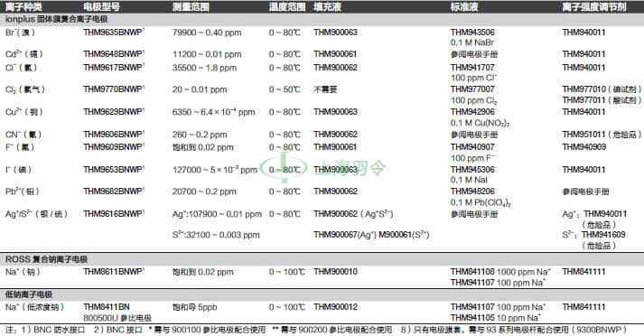Screen dimensions: 644x336
Task: Click the Pb²⁺ (铅) ion cell
Action: coord(23,191)
